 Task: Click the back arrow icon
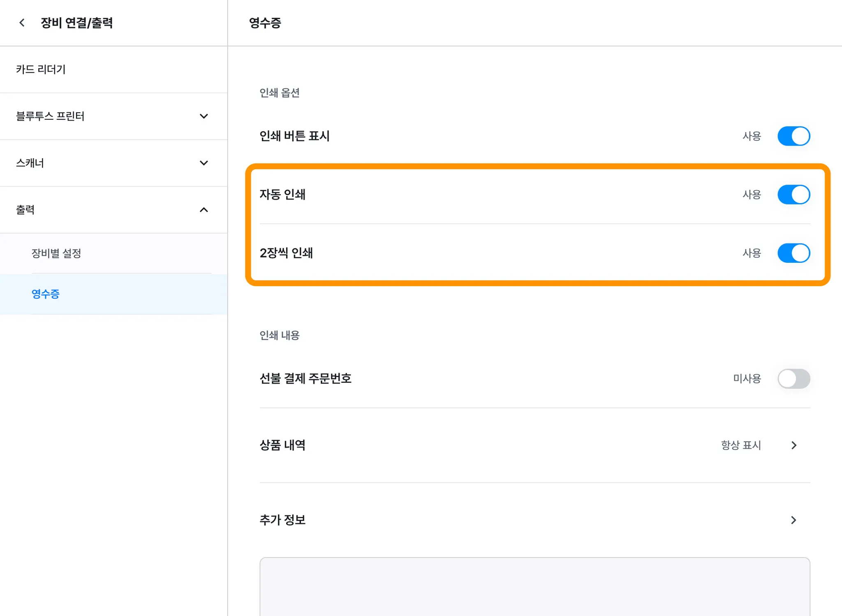22,23
